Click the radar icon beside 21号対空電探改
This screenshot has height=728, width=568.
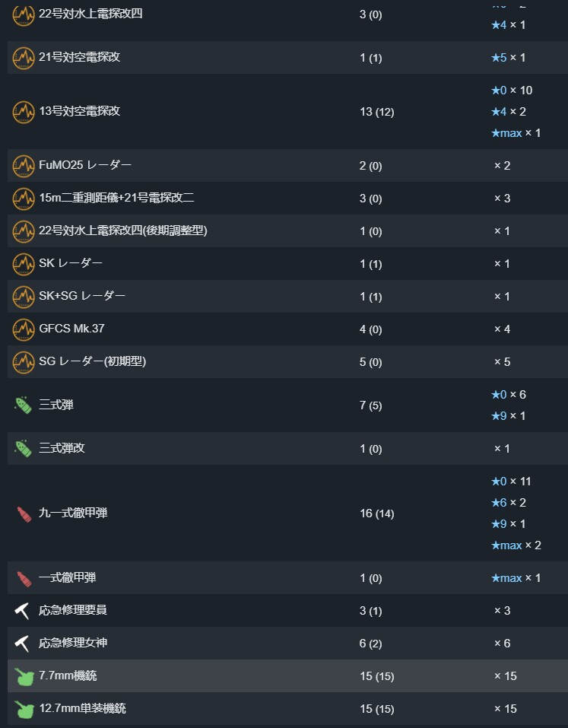(x=24, y=58)
